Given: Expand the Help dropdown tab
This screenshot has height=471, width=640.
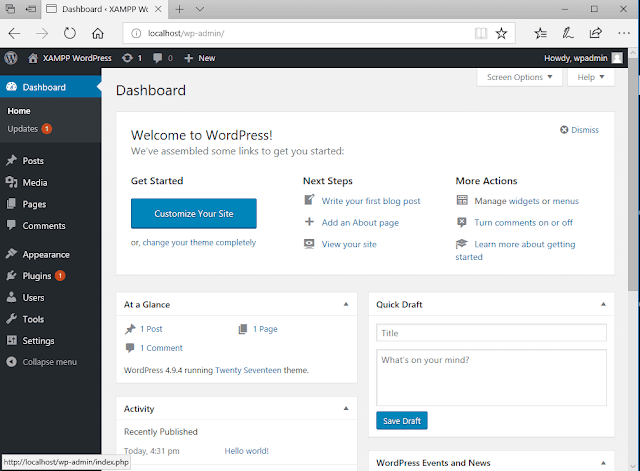Looking at the screenshot, I should pyautogui.click(x=591, y=77).
